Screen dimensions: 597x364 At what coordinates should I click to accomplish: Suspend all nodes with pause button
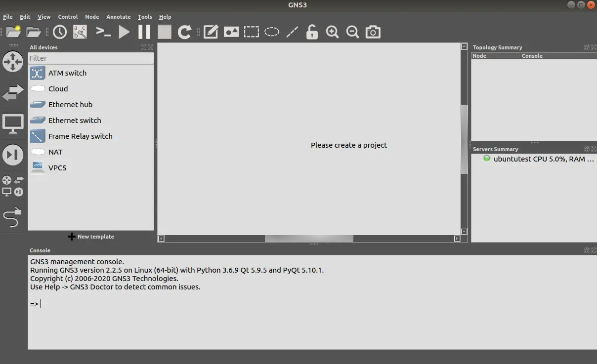pyautogui.click(x=144, y=32)
